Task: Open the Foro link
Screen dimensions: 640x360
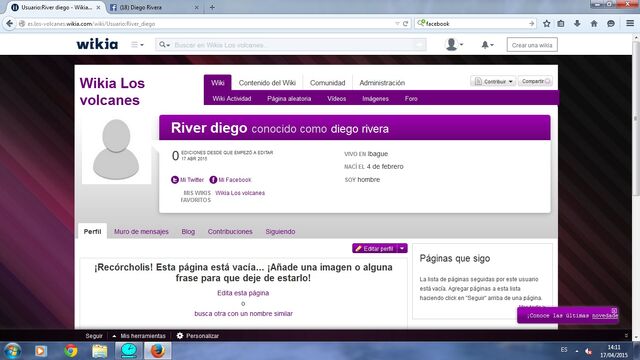Action: (411, 98)
